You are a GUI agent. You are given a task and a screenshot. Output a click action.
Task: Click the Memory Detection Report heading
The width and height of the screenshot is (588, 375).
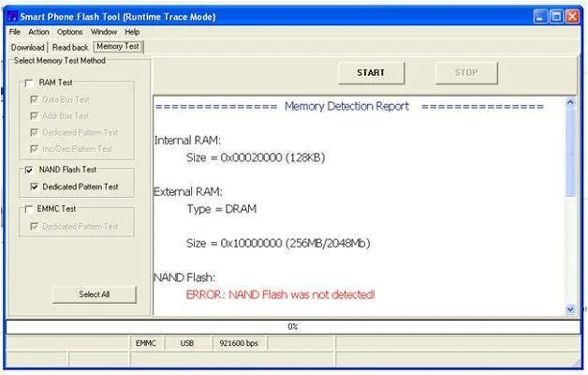[x=346, y=106]
